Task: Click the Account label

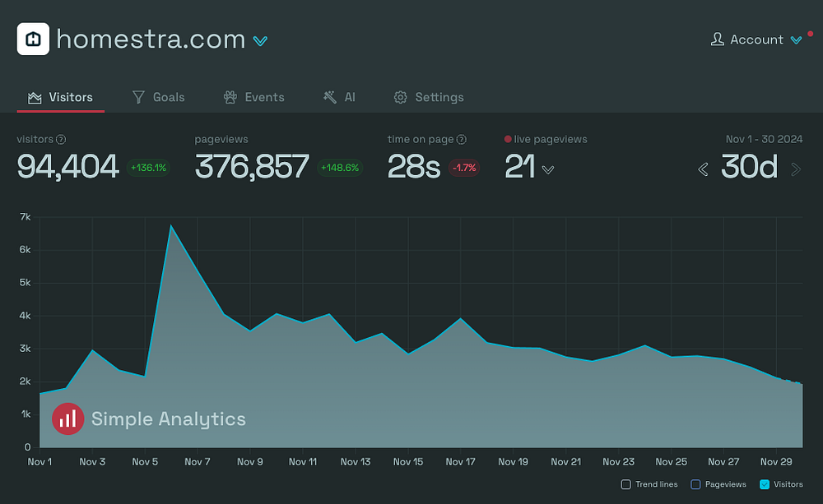Action: click(x=756, y=39)
